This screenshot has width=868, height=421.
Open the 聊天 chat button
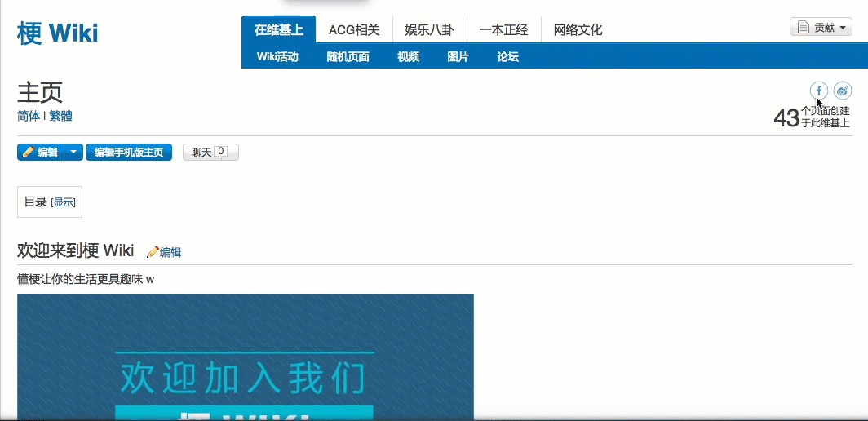[x=211, y=153]
